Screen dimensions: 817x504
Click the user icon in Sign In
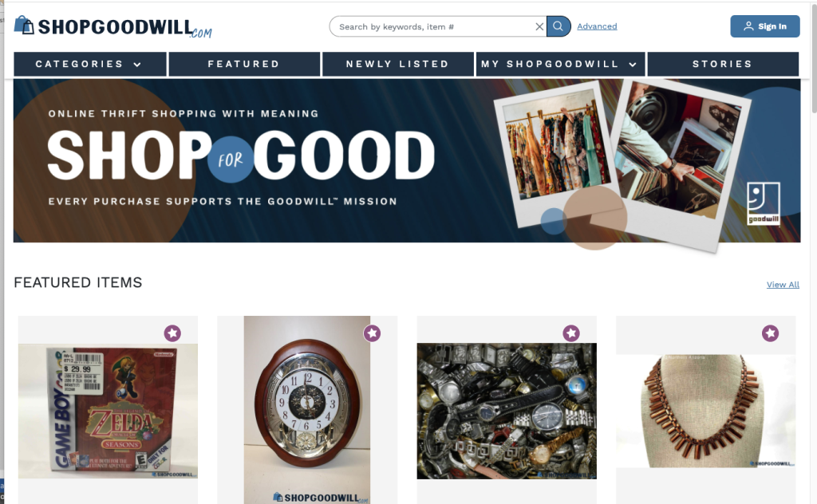click(x=748, y=26)
